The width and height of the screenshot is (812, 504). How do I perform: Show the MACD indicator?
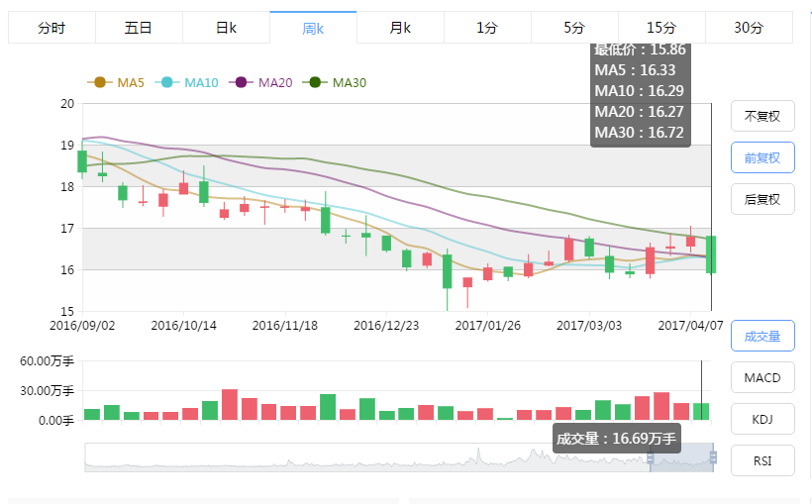(x=762, y=377)
